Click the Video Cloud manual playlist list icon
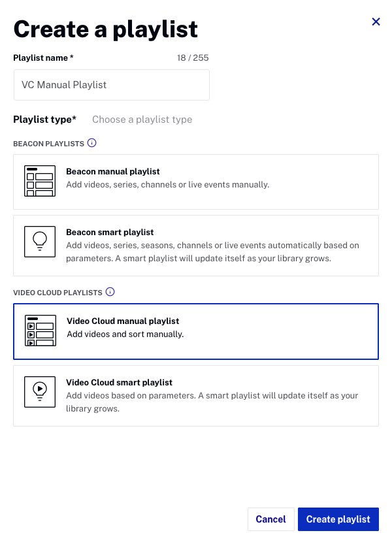The image size is (392, 550). (x=41, y=331)
